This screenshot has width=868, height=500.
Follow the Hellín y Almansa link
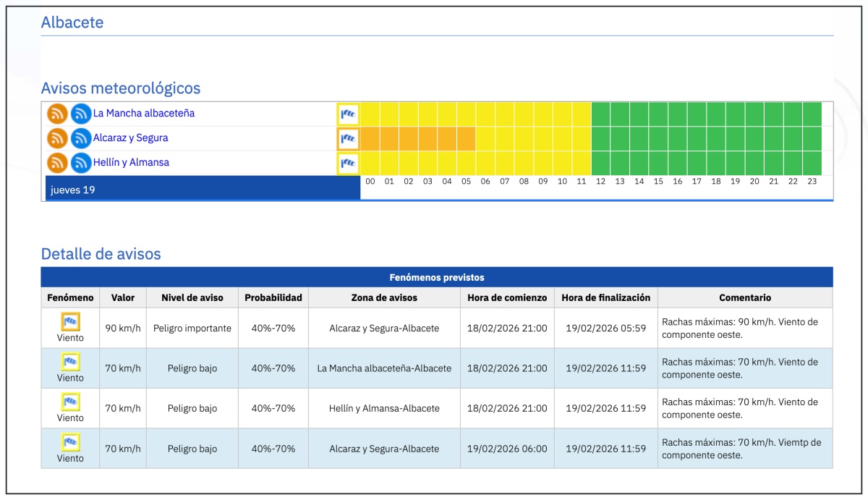pyautogui.click(x=131, y=163)
